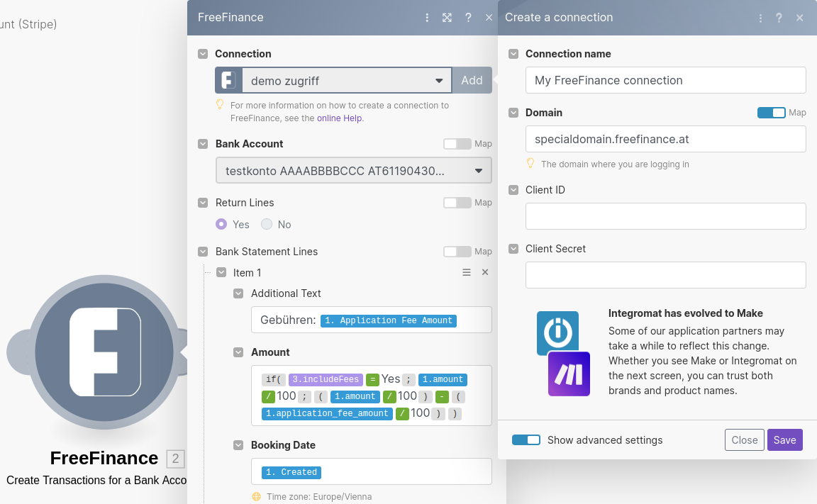The height and width of the screenshot is (504, 817).
Task: Collapse the Item 1 section
Action: [x=221, y=273]
